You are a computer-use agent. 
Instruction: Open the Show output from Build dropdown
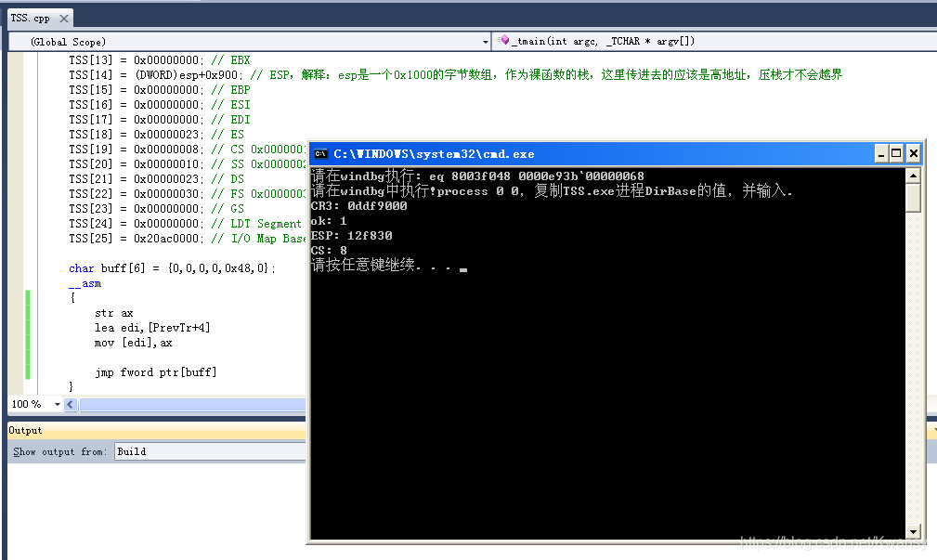(x=211, y=452)
